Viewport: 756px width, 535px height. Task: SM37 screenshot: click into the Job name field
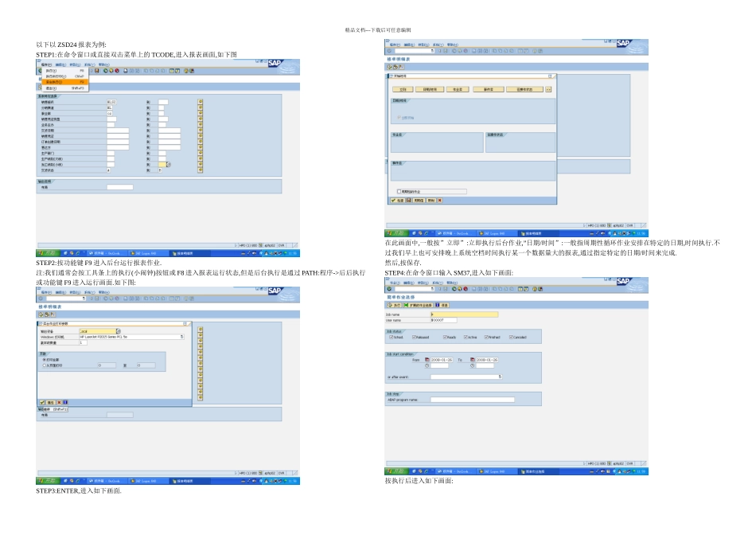(464, 314)
